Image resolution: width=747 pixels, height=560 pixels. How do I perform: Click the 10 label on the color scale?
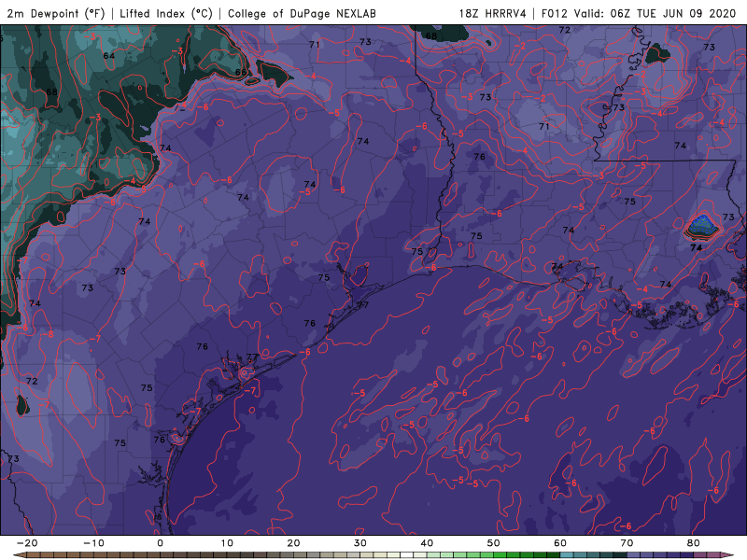point(227,543)
